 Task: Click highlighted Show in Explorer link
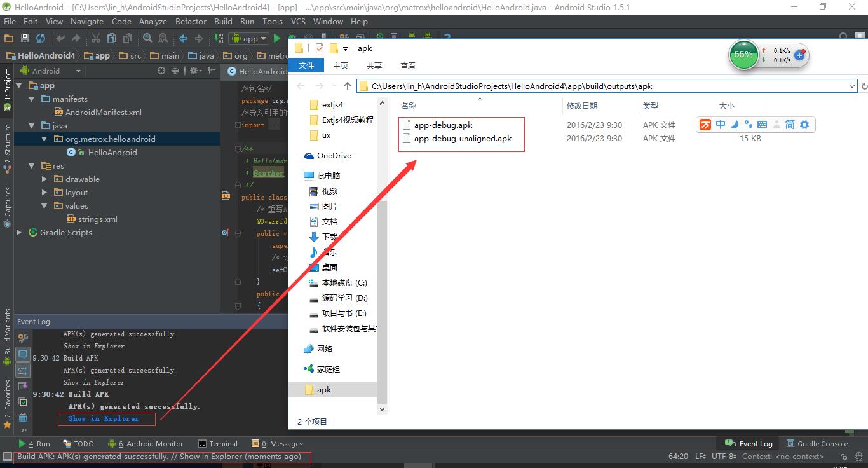click(x=104, y=418)
